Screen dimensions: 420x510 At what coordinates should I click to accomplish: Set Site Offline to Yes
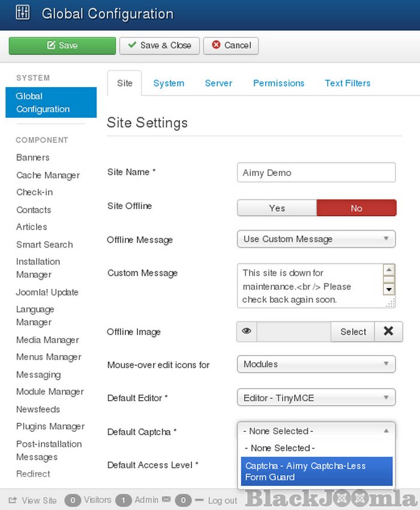[277, 208]
